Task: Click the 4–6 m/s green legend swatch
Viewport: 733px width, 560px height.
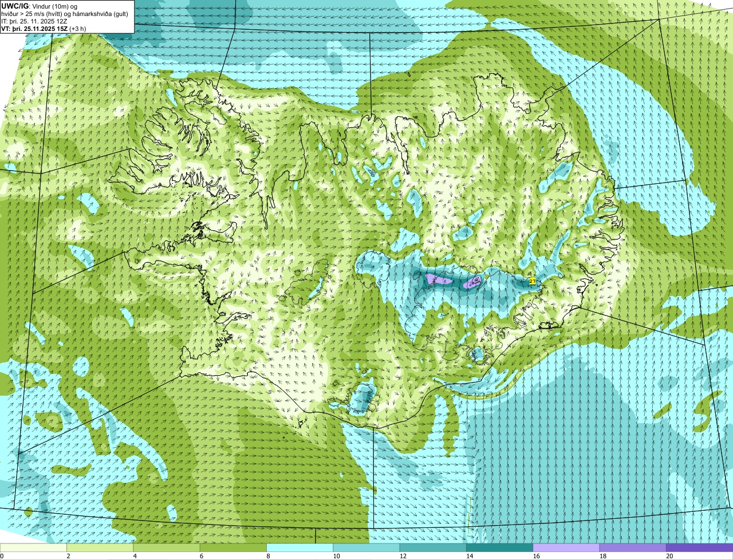Action: click(x=167, y=548)
